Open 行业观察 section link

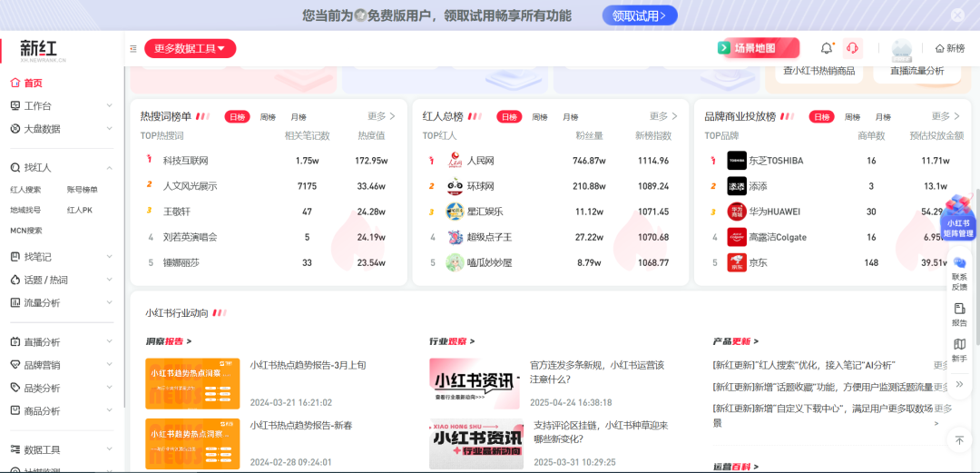452,341
